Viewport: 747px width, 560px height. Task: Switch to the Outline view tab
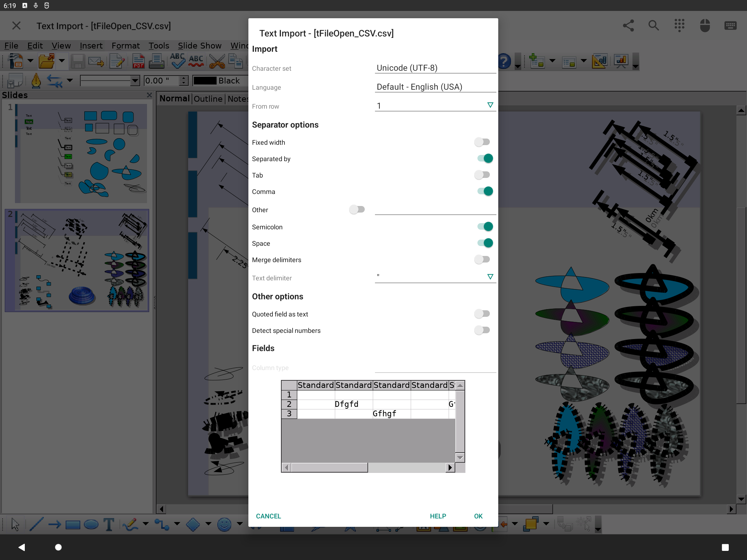[208, 99]
